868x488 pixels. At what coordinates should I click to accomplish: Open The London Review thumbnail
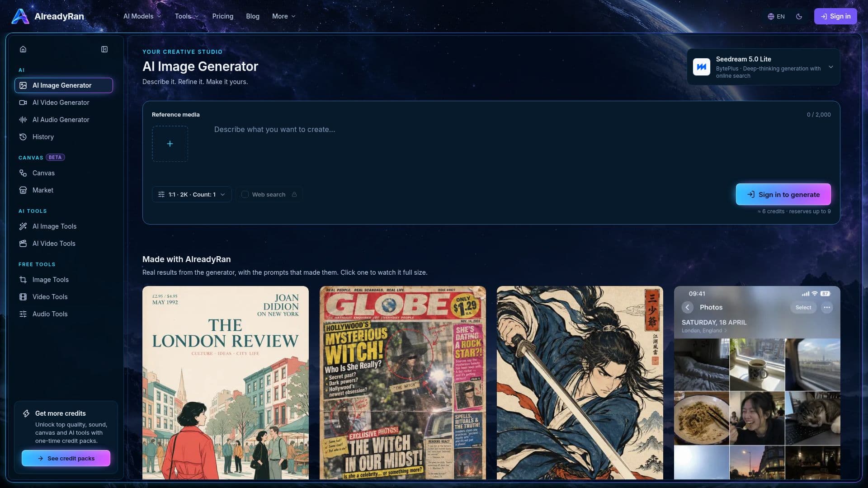(x=226, y=383)
